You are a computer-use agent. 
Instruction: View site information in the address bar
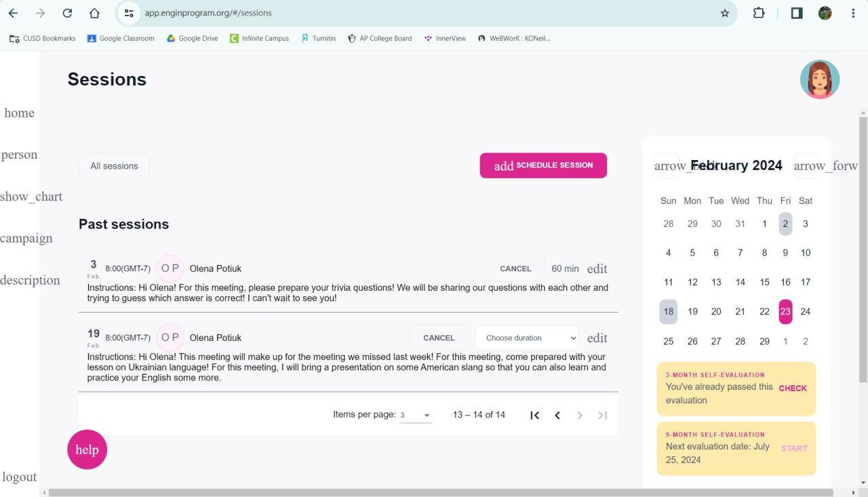click(x=129, y=13)
